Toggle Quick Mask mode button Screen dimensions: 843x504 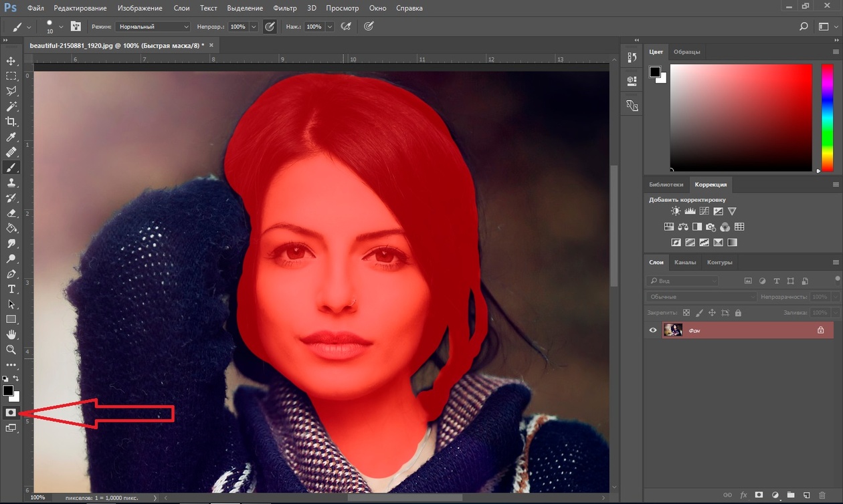11,412
